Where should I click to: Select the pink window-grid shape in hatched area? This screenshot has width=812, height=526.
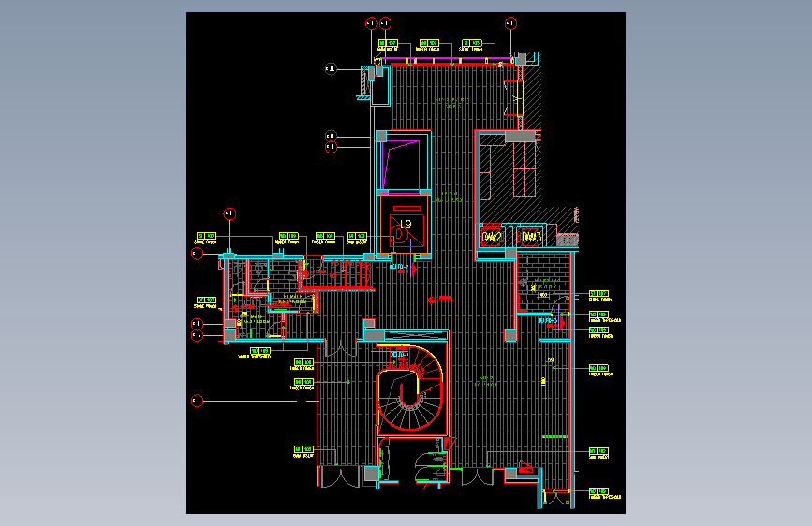tap(524, 169)
